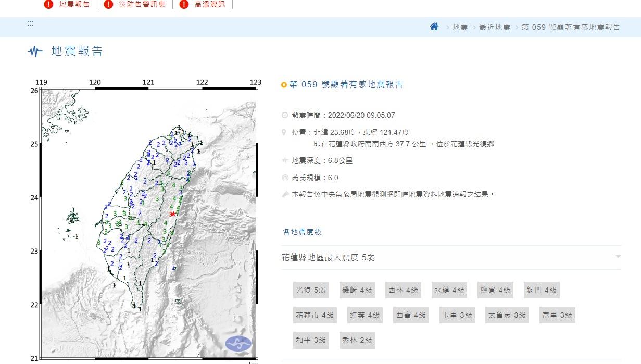The image size is (641, 364).
Task: Click the seismic waveform icon beside title
Action: coord(35,52)
